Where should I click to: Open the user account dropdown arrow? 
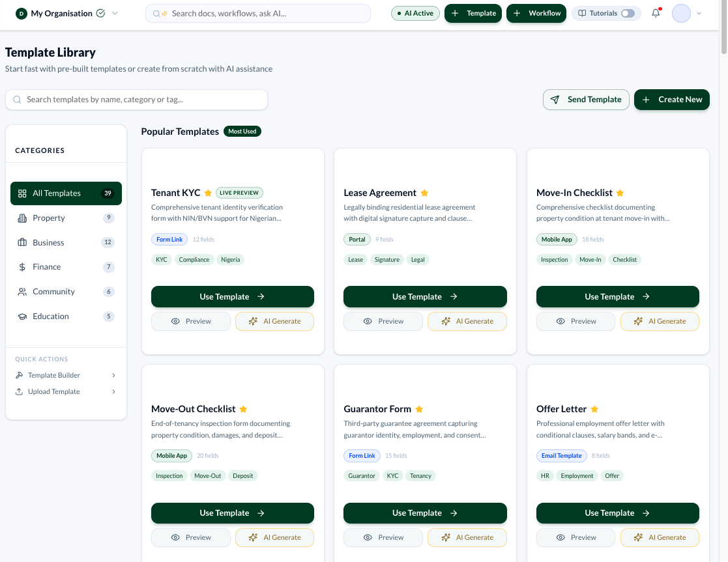click(x=699, y=13)
